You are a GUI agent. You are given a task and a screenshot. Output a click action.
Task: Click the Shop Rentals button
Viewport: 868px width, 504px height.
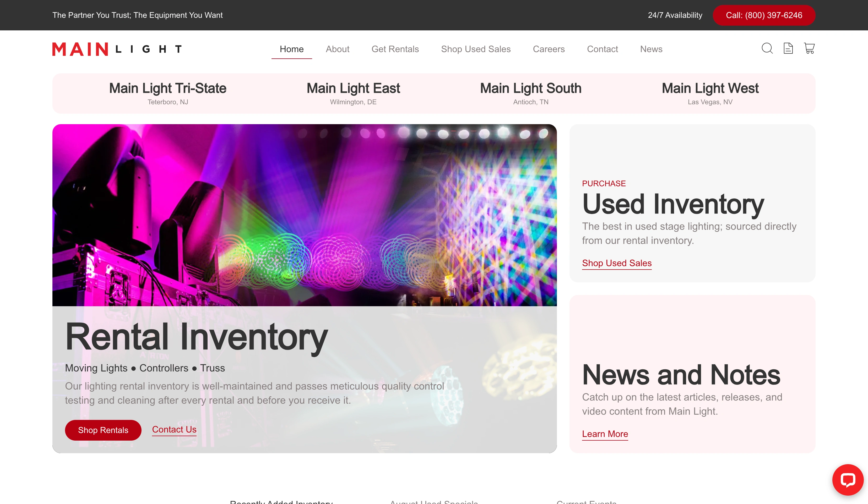(103, 430)
